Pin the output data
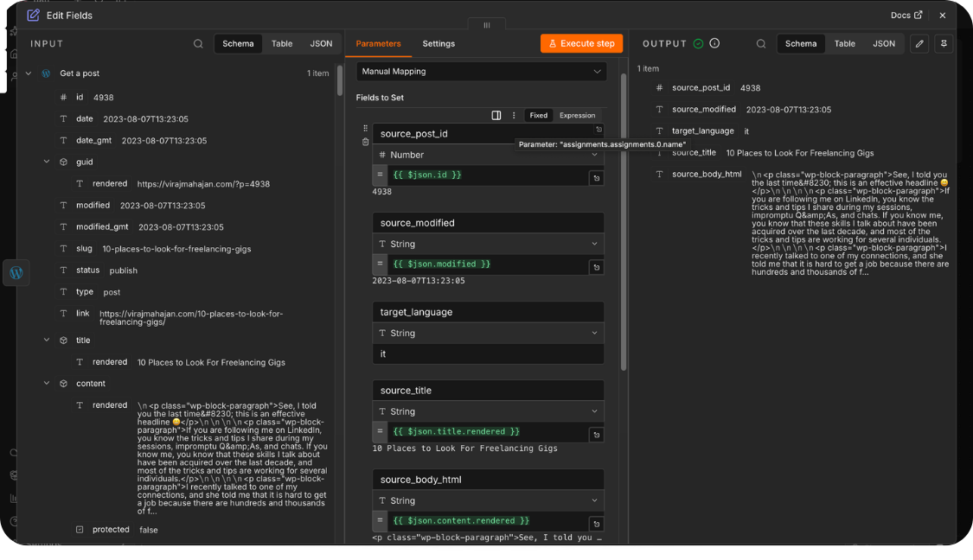Image resolution: width=973 pixels, height=560 pixels. click(x=944, y=44)
